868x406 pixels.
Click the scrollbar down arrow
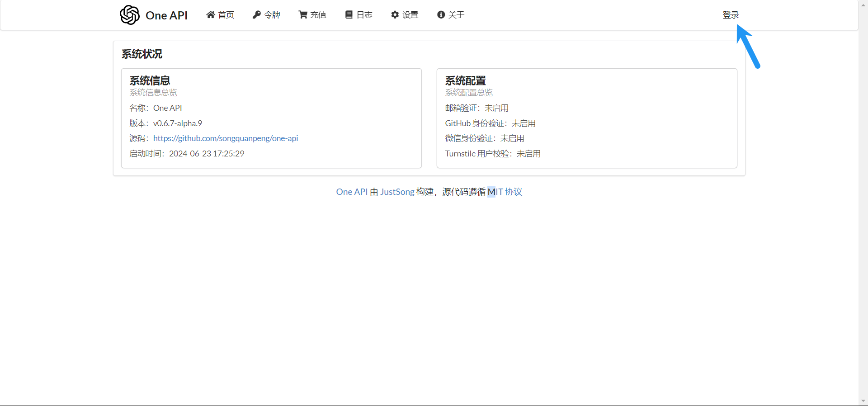point(863,401)
